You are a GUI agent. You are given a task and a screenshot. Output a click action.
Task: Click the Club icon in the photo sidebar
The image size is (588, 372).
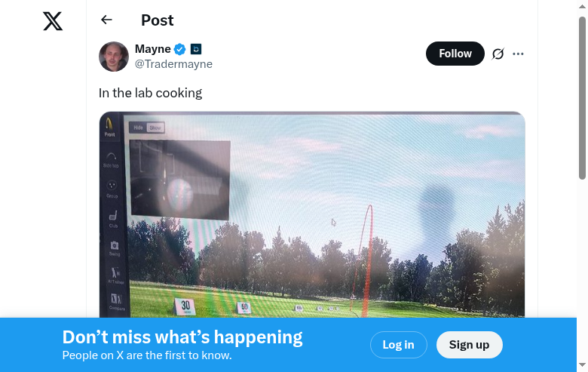113,220
